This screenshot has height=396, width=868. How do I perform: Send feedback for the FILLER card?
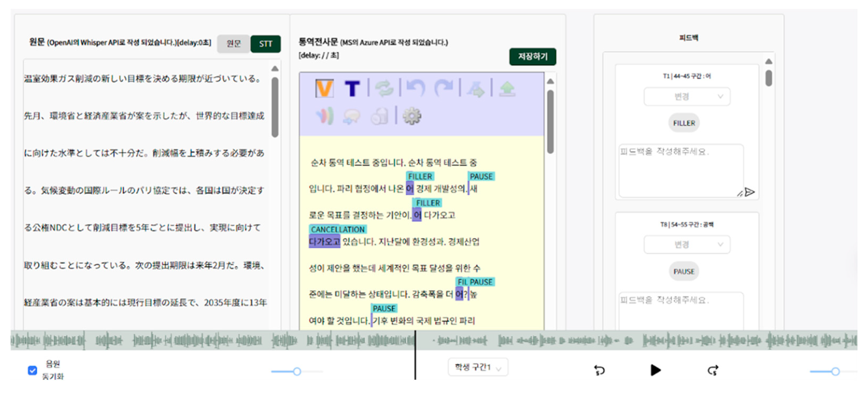pos(749,192)
